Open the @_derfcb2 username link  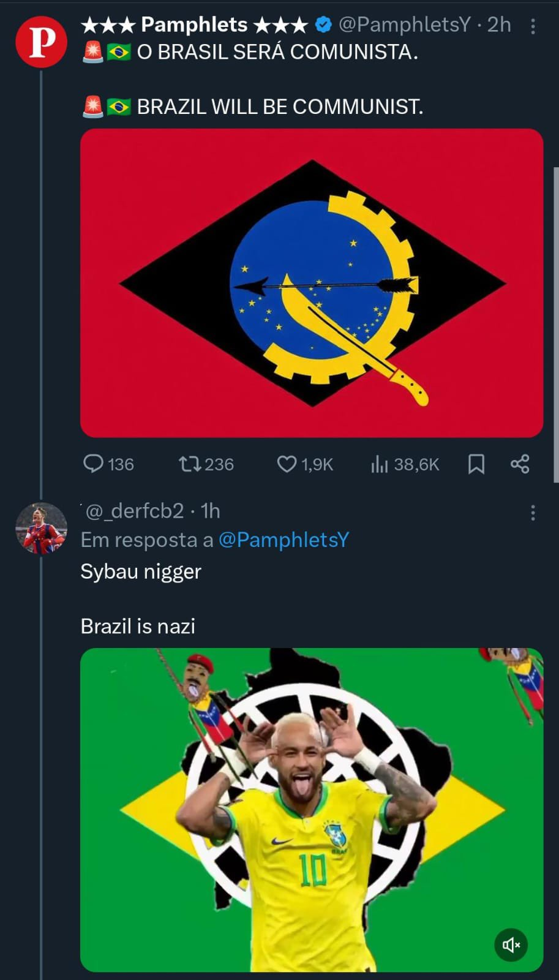(133, 511)
